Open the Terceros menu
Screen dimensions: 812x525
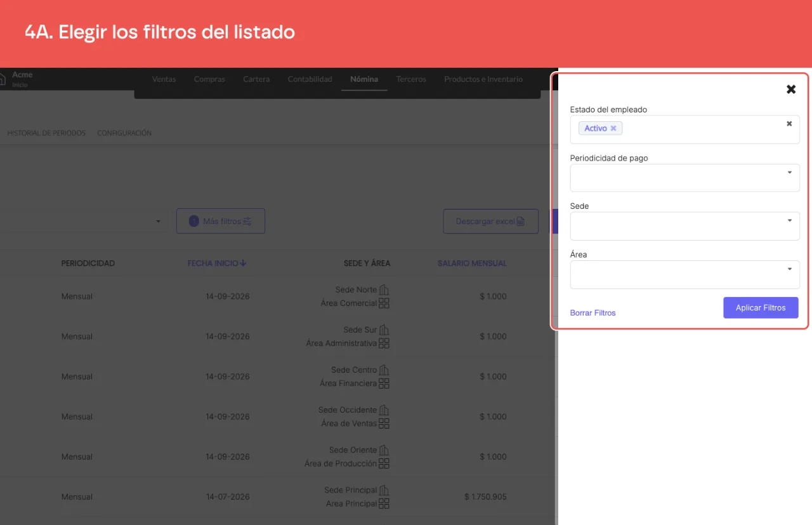(411, 79)
